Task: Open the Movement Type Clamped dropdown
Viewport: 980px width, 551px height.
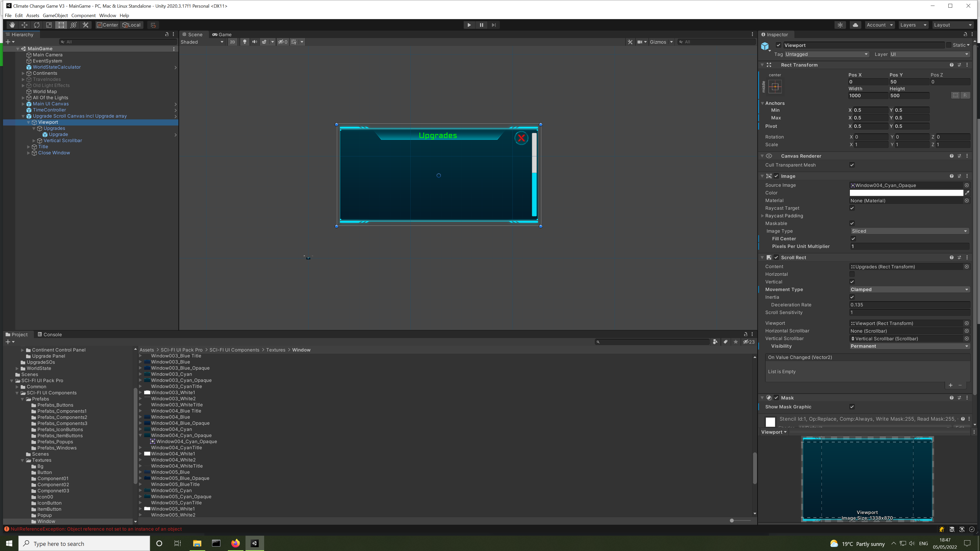Action: point(909,289)
